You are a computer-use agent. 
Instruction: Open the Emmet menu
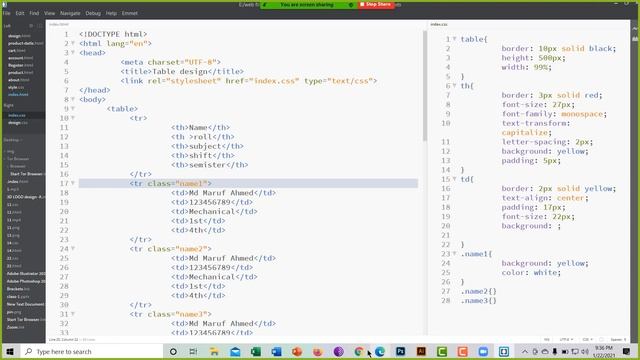click(x=130, y=13)
